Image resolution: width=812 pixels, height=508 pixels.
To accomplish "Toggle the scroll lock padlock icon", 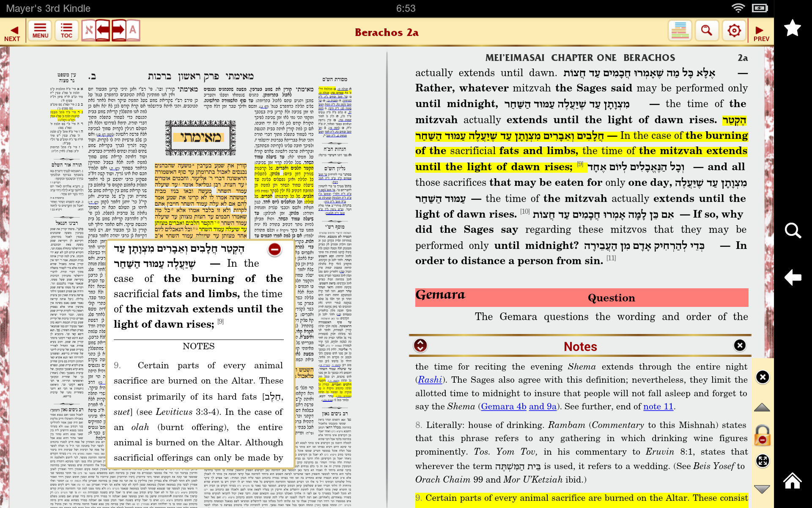I will (762, 436).
